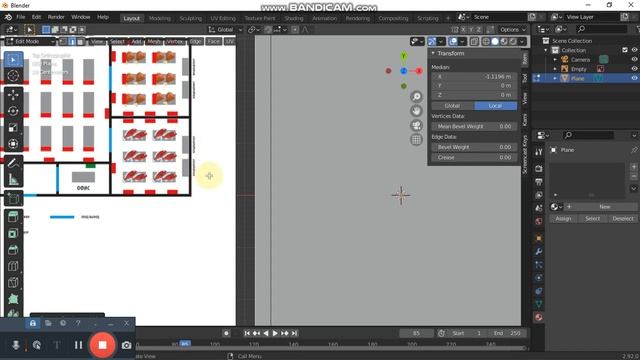640x360 pixels.
Task: Adjust the Mean Bevel Weight slider
Action: [474, 127]
